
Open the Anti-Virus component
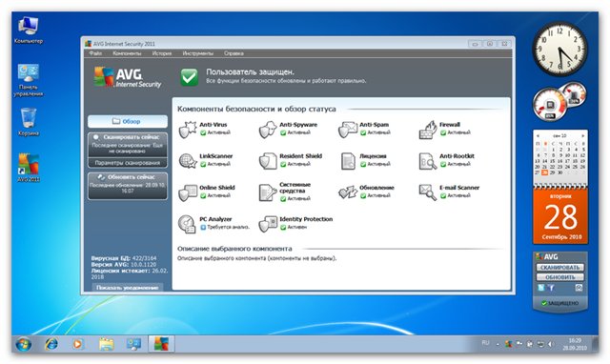[x=205, y=129]
